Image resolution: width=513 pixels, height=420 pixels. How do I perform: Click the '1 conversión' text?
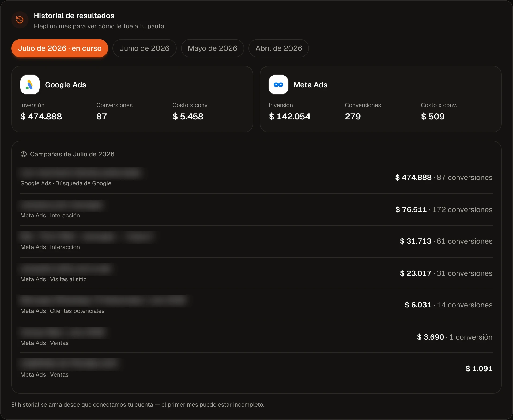coord(471,337)
